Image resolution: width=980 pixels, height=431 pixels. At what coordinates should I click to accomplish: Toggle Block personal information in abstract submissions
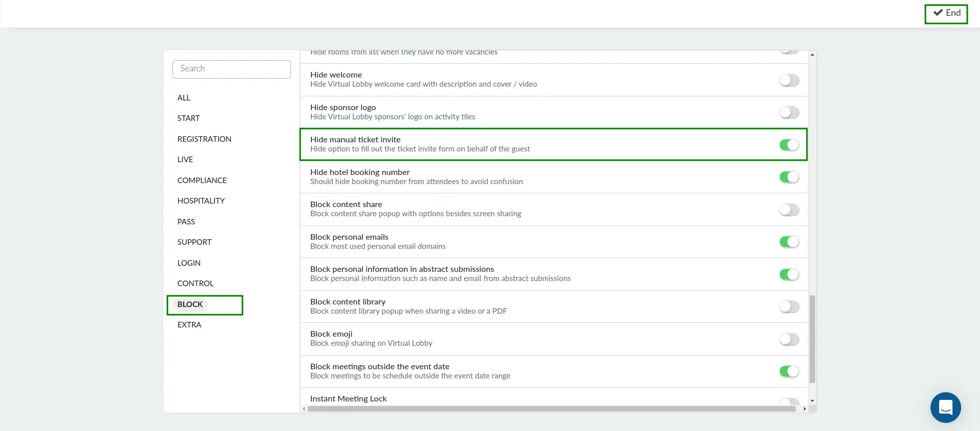coord(789,274)
